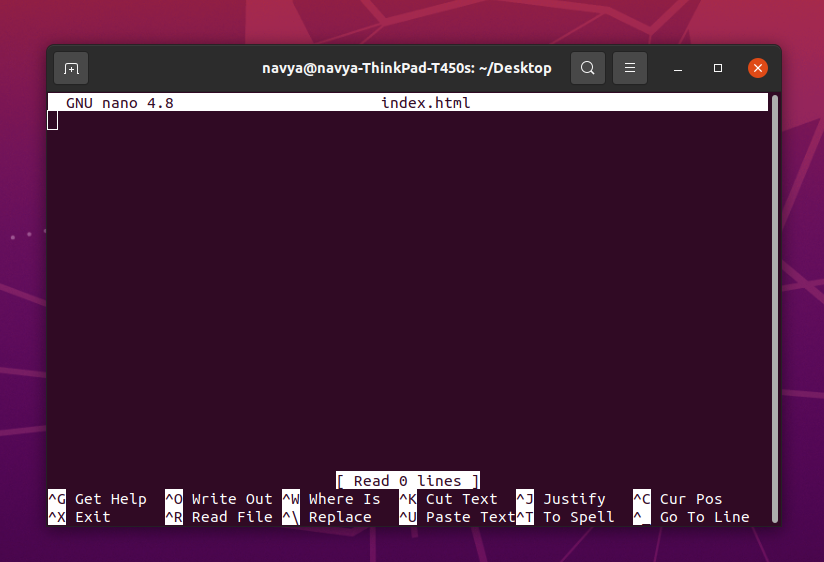Click the ^T shortcut key label

coord(525,517)
